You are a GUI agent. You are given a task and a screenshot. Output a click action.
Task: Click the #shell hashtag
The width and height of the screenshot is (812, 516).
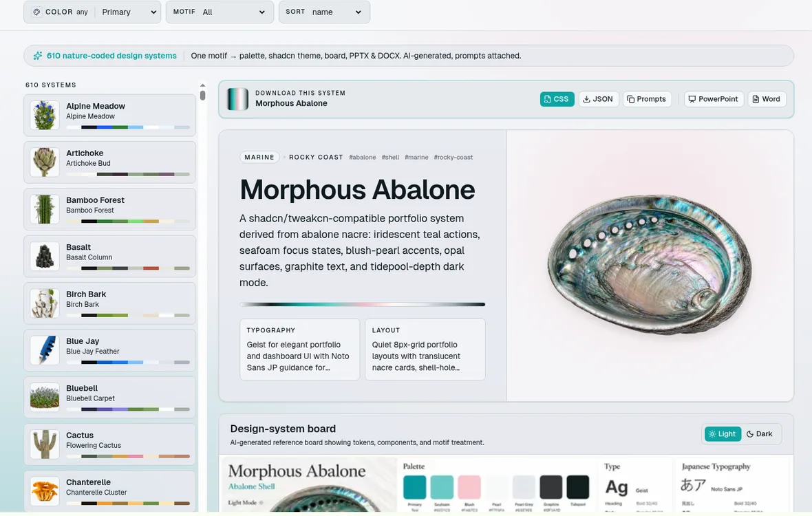[390, 158]
